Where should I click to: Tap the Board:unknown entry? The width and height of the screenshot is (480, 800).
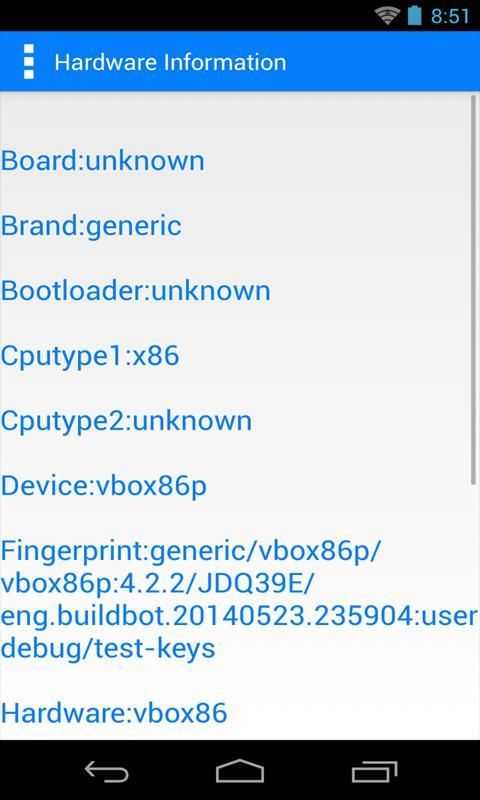(x=103, y=161)
